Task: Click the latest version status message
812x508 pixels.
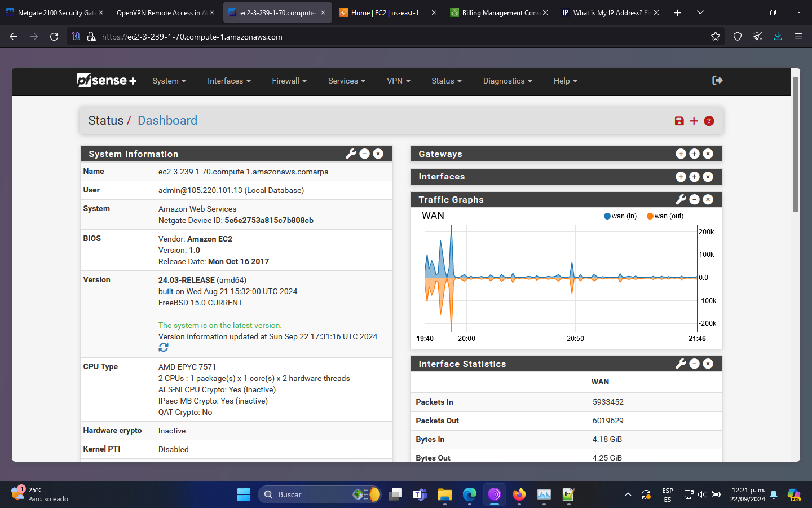Action: click(x=220, y=326)
